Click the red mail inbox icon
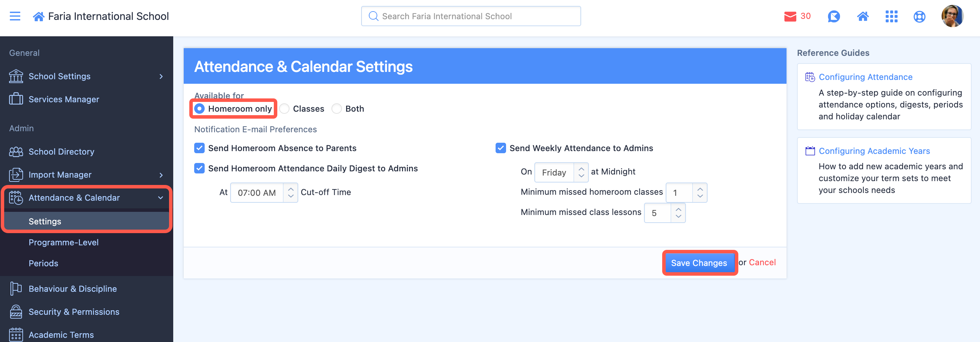This screenshot has width=980, height=342. tap(790, 16)
